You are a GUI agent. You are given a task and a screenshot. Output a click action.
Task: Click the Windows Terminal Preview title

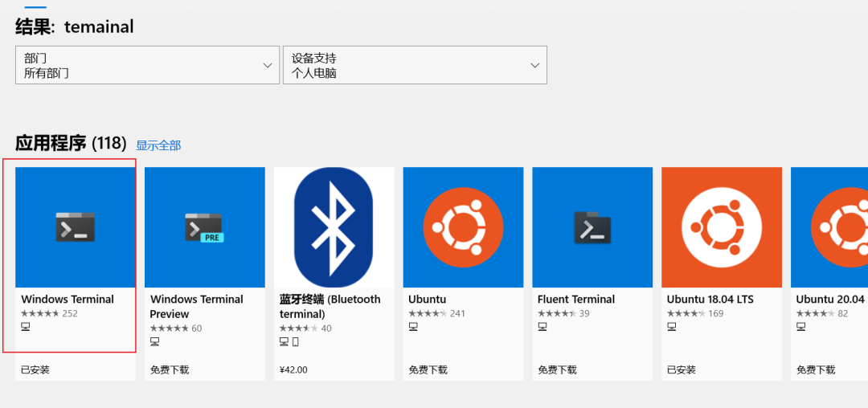[197, 306]
